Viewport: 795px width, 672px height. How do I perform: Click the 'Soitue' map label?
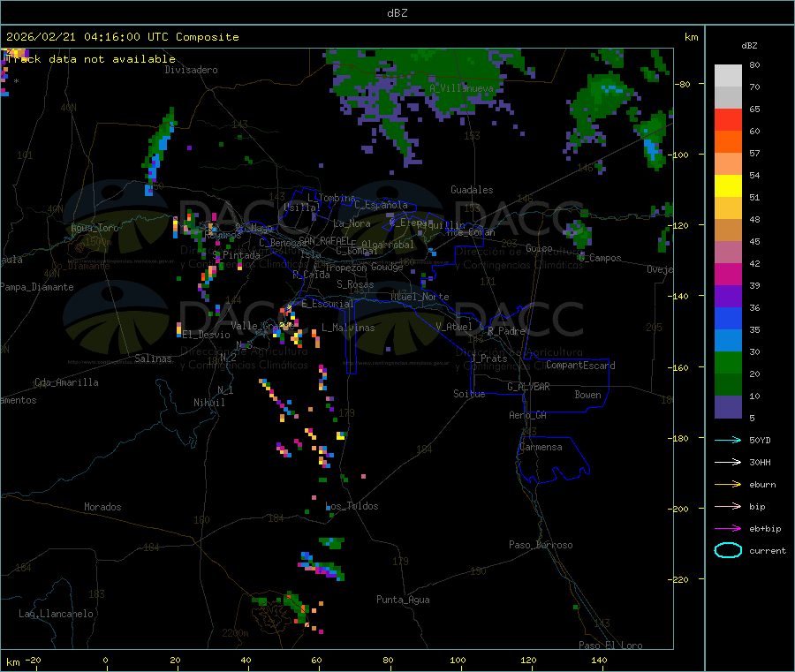click(x=469, y=394)
